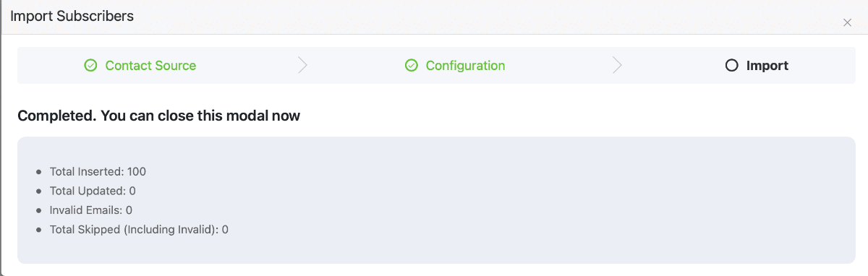This screenshot has height=276, width=868.
Task: Click the bullet beside Total Inserted
Action: point(38,173)
